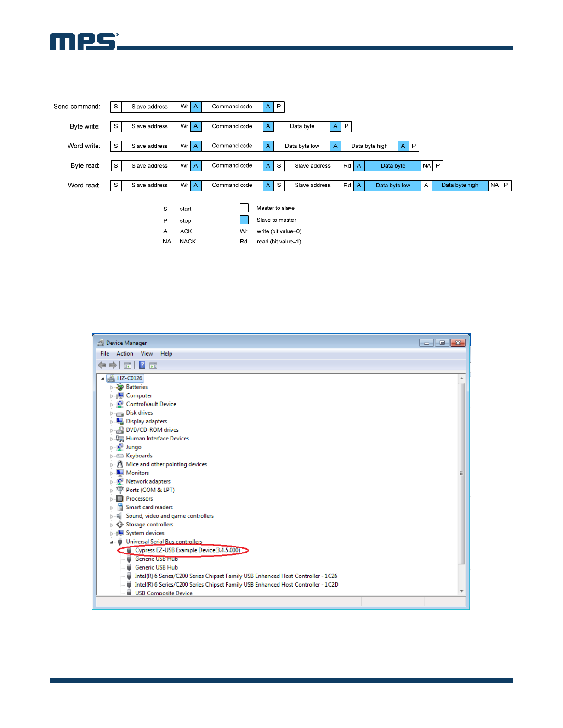This screenshot has width=563, height=728.
Task: Select the USB Enhanced Host Controller - 1C2D row
Action: (237, 585)
